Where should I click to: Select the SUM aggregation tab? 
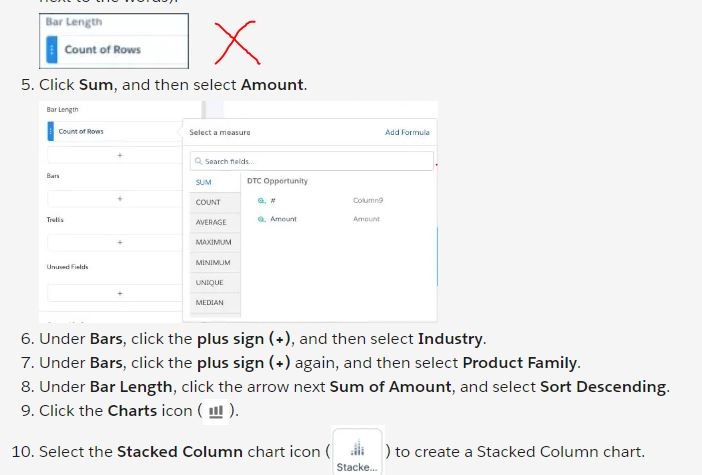coord(204,182)
